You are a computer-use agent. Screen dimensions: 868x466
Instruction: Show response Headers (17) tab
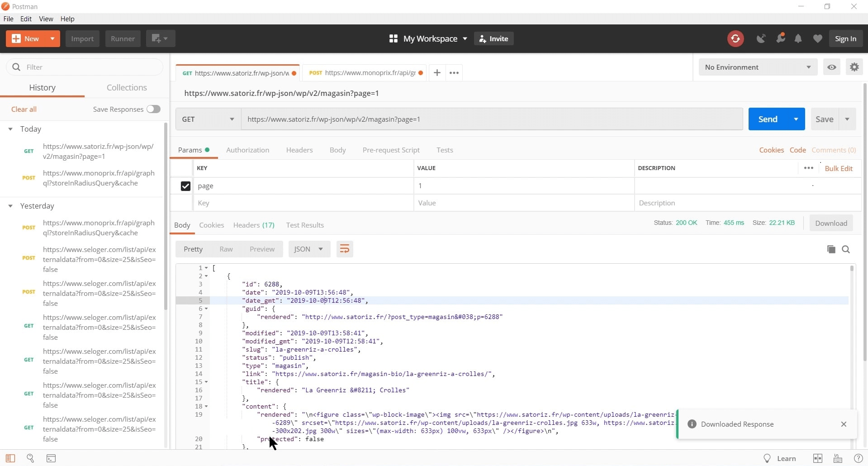pos(254,225)
